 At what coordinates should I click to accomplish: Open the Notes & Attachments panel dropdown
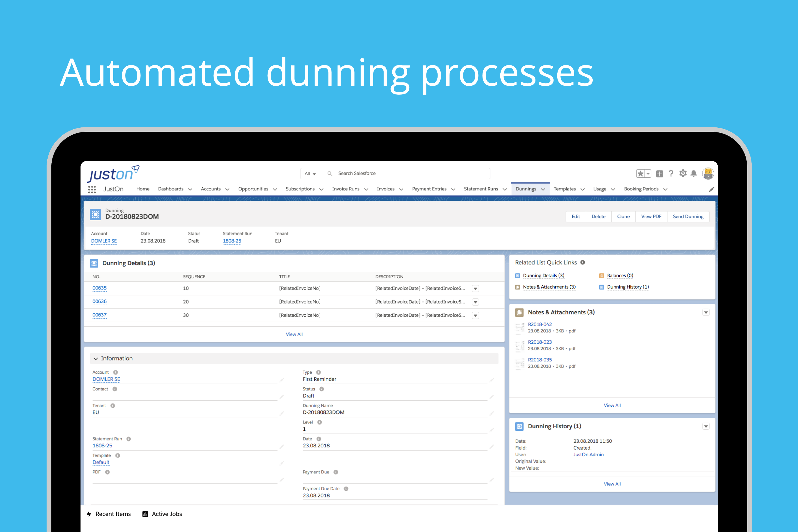click(x=706, y=312)
